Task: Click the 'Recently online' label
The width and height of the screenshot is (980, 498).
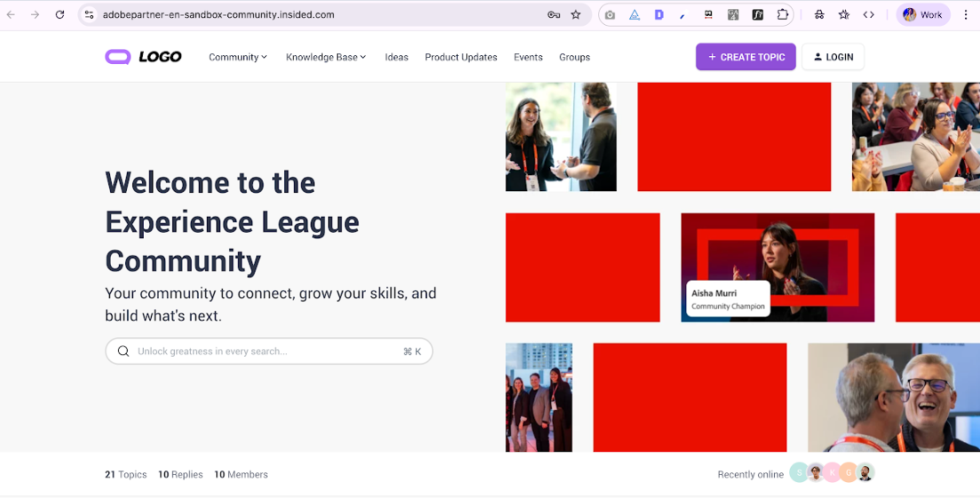Action: point(750,474)
